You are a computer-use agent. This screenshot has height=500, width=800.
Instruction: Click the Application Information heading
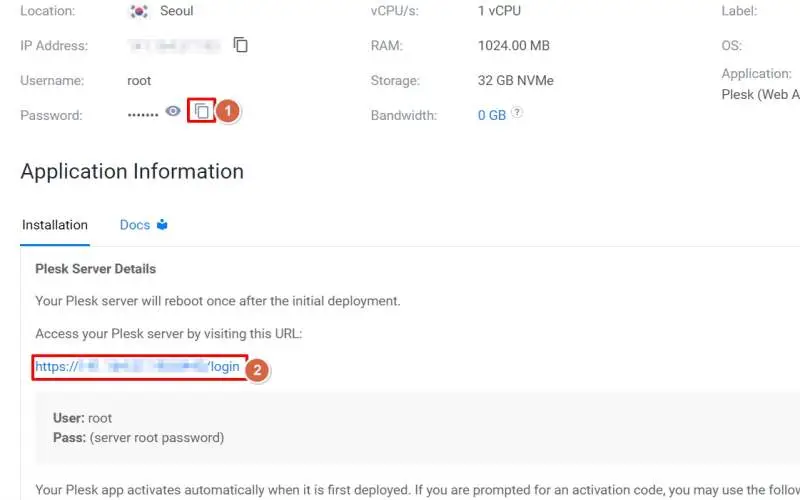click(132, 172)
